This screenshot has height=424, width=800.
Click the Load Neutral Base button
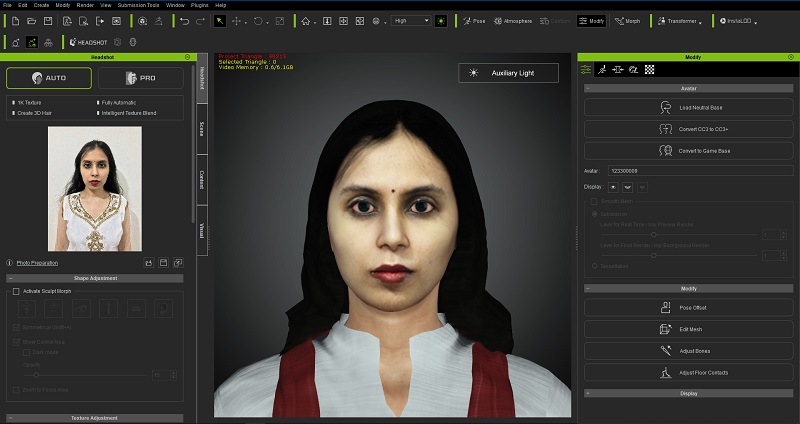point(687,107)
